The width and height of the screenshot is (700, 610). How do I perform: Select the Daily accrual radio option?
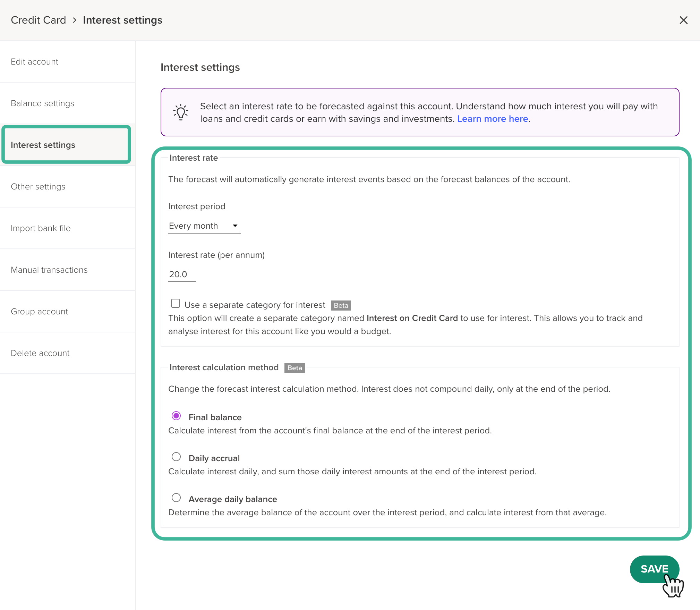(x=176, y=457)
